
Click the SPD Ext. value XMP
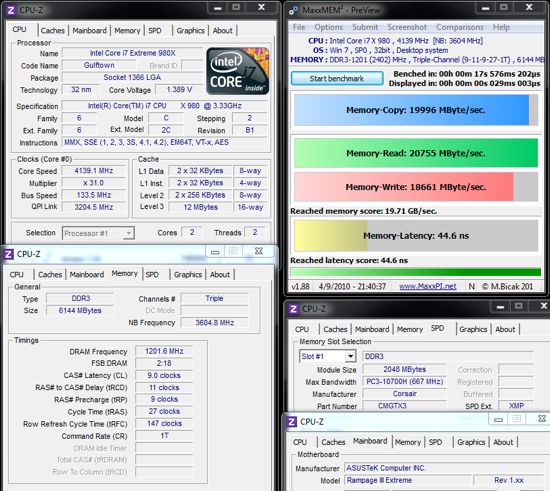516,406
